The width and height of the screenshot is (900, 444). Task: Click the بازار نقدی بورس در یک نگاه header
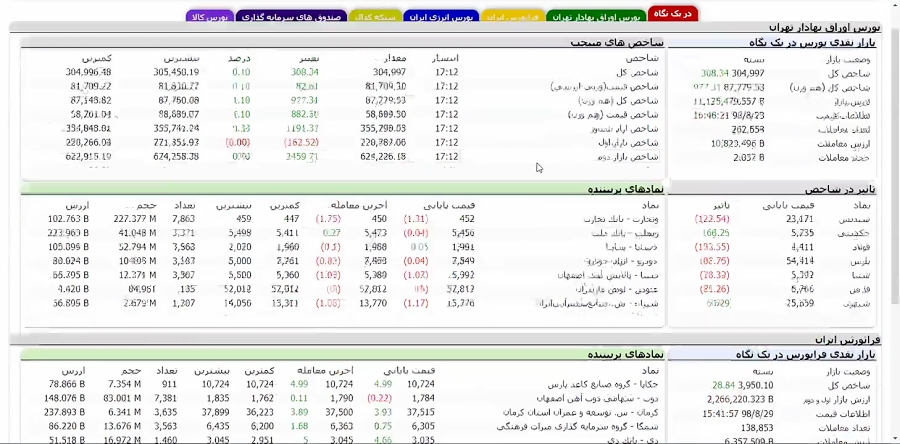tap(812, 43)
